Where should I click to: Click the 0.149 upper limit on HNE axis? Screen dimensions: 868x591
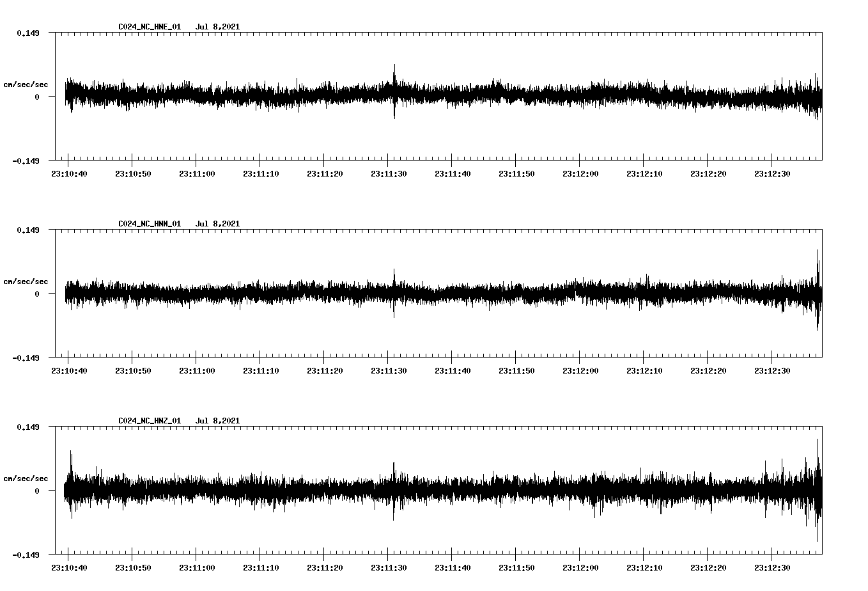[x=27, y=33]
